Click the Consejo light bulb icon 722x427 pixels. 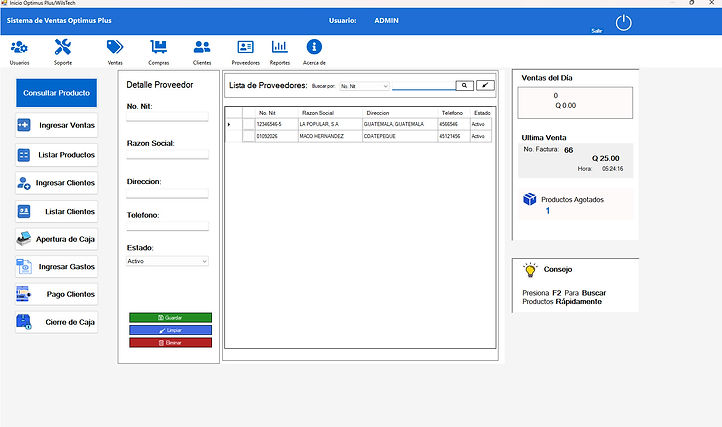[x=530, y=270]
